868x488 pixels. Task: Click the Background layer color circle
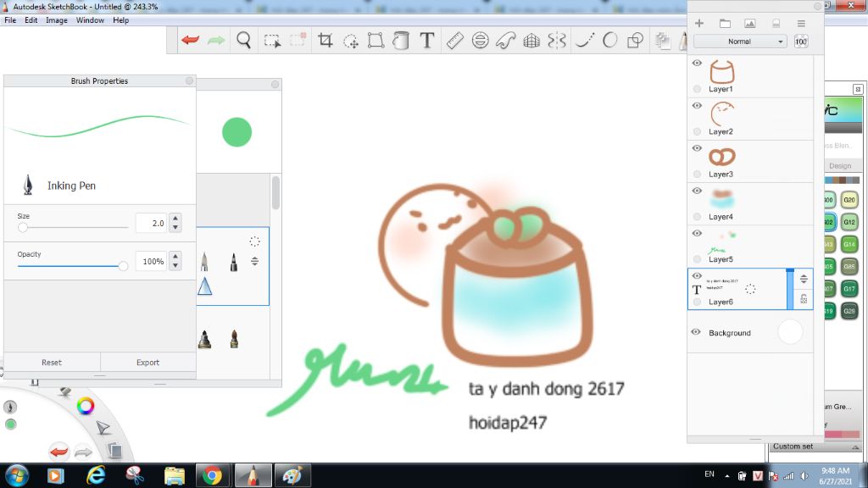click(790, 332)
